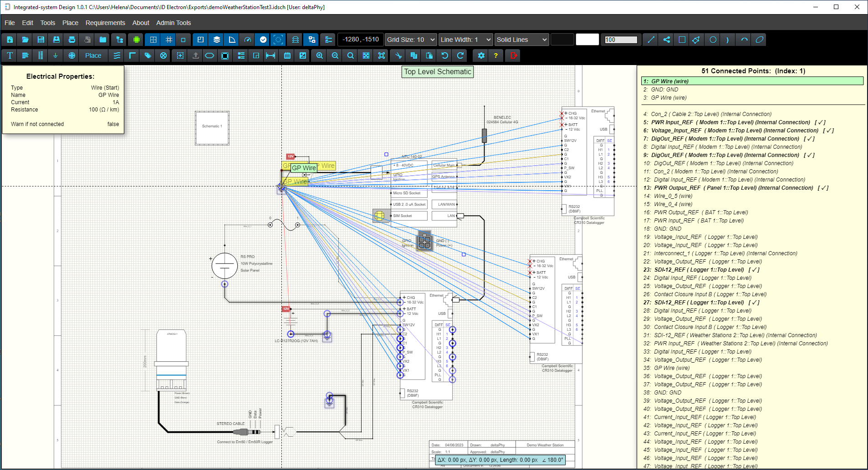
Task: Toggle the layers view
Action: pyautogui.click(x=216, y=40)
